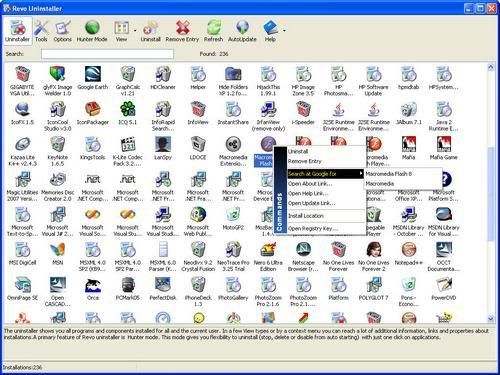The image size is (500, 375).
Task: Open the AutoUpdate tool
Action: (242, 31)
